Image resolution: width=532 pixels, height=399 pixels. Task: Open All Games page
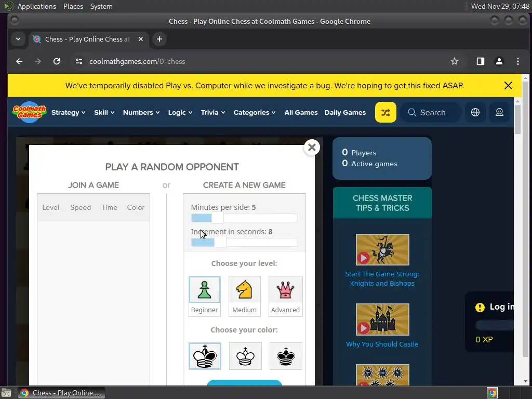301,113
